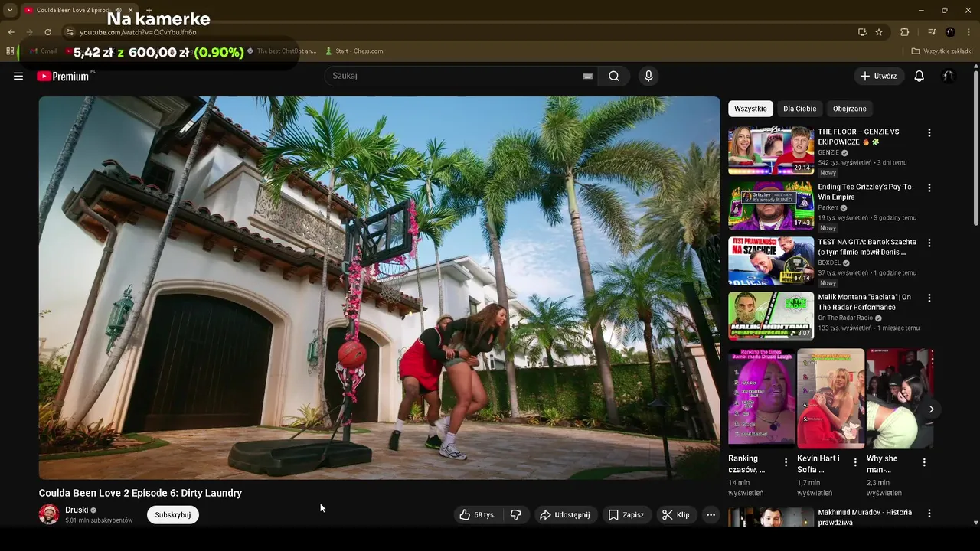Save video with Zapisz button
980x551 pixels.
click(626, 515)
